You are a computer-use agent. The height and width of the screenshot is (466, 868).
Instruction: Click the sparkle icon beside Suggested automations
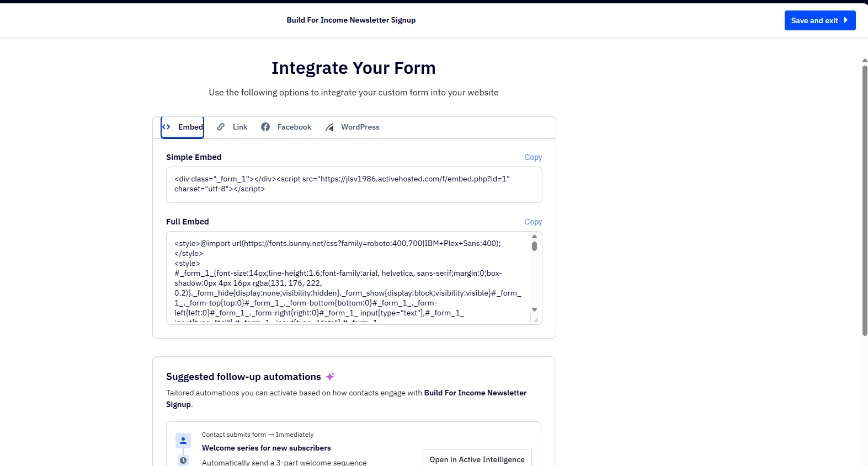point(330,377)
